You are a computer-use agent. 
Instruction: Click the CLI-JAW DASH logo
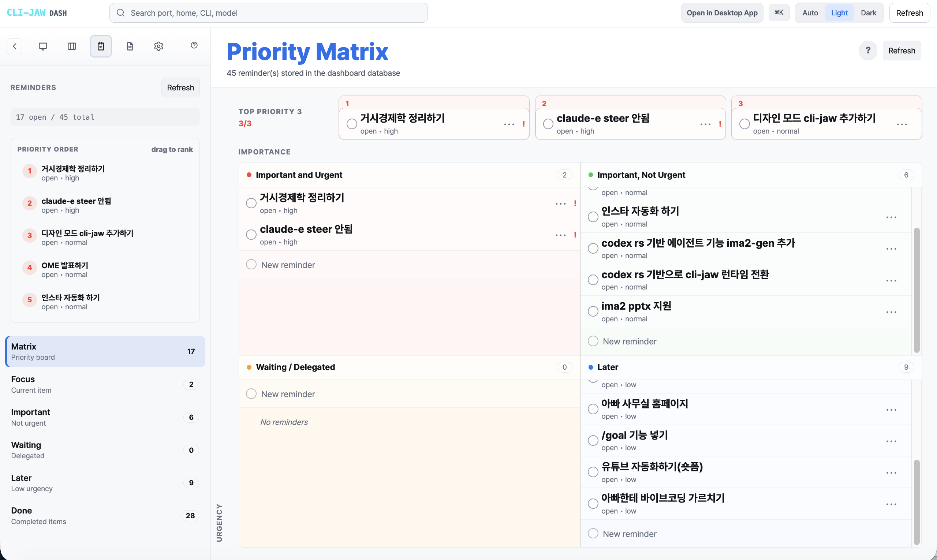click(37, 13)
